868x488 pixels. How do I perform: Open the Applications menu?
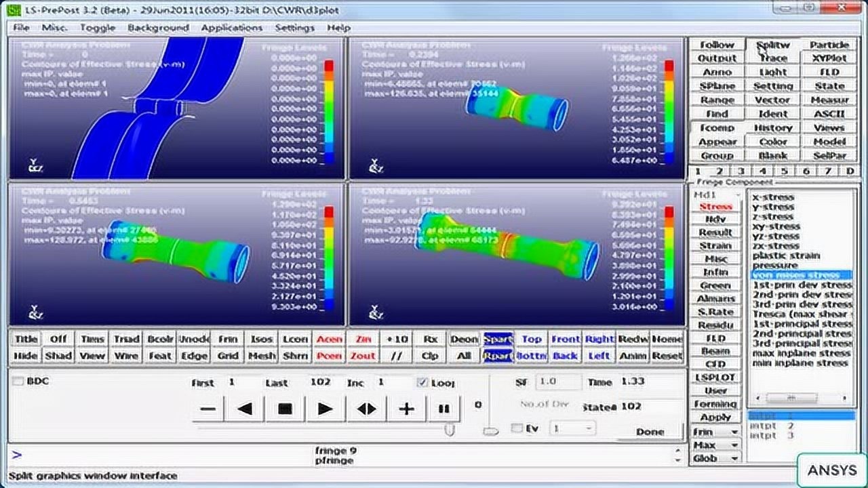[x=232, y=28]
